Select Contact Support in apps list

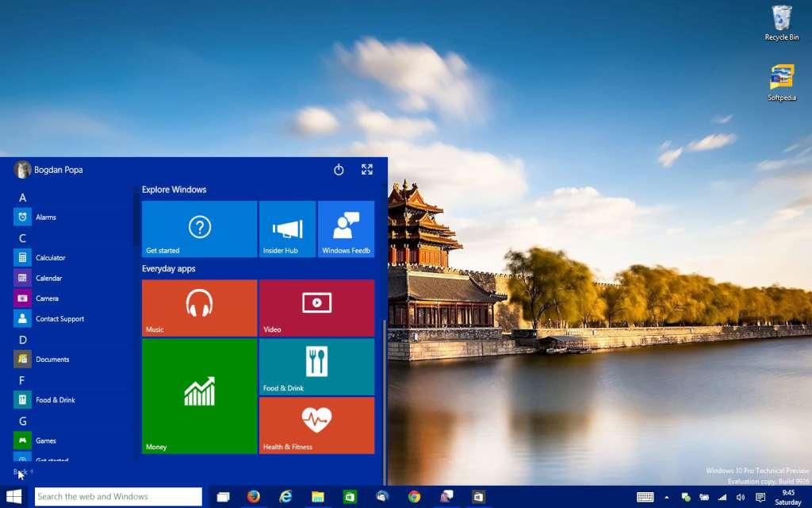coord(59,319)
